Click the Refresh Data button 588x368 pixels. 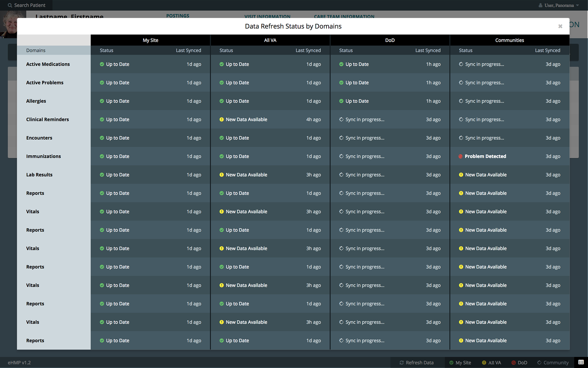(x=417, y=363)
